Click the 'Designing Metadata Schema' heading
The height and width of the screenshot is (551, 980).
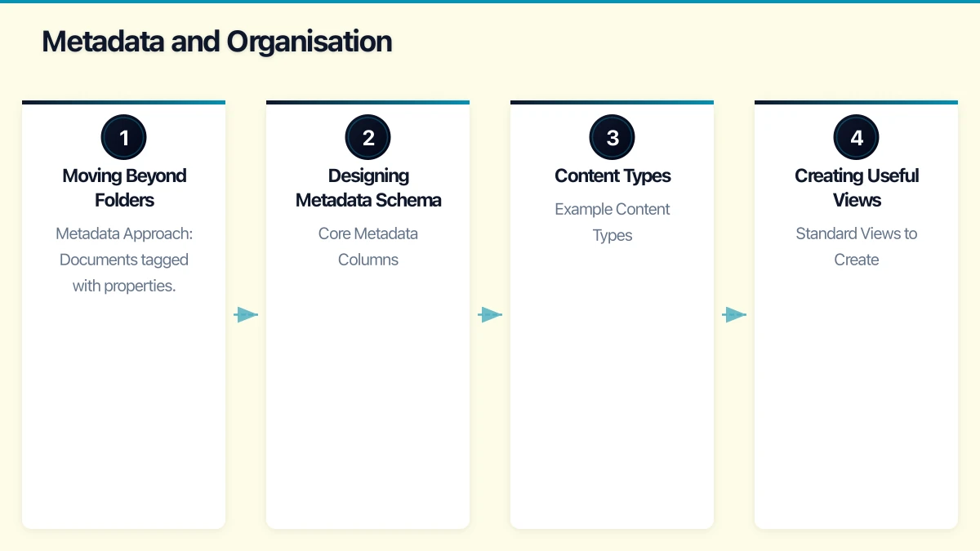point(368,188)
